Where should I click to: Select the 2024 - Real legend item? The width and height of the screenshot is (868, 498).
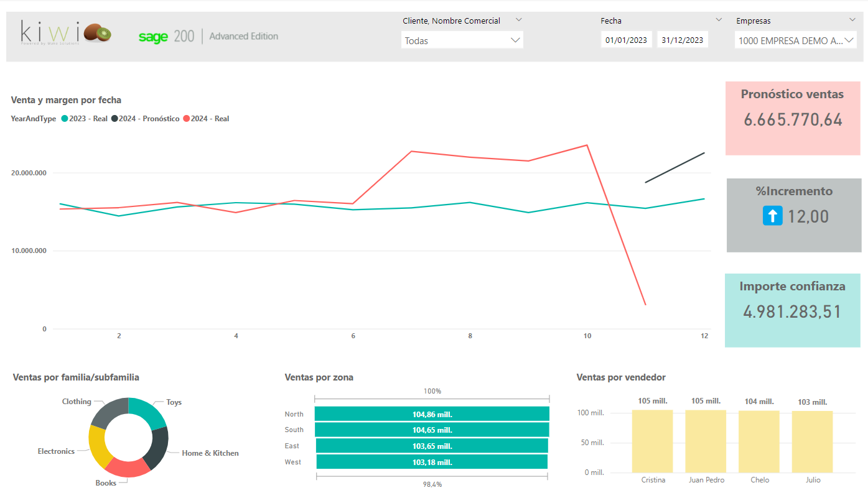pyautogui.click(x=206, y=119)
